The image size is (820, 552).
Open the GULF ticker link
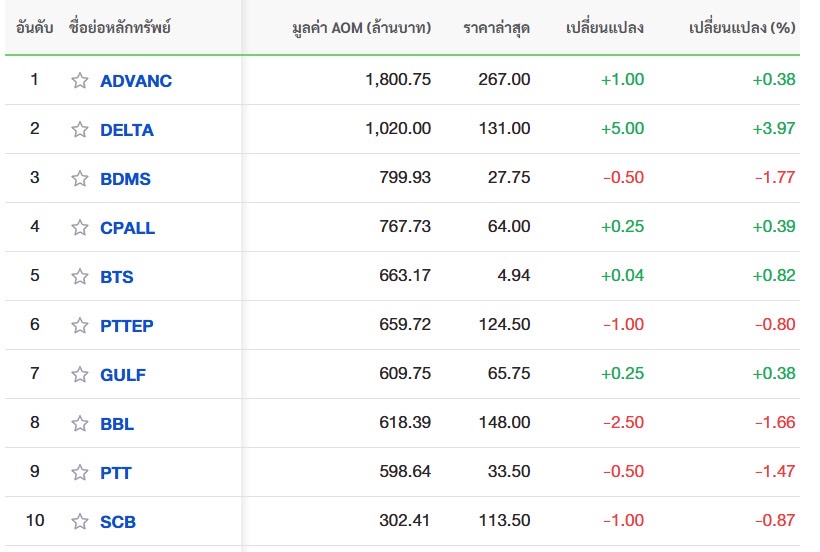pyautogui.click(x=123, y=375)
